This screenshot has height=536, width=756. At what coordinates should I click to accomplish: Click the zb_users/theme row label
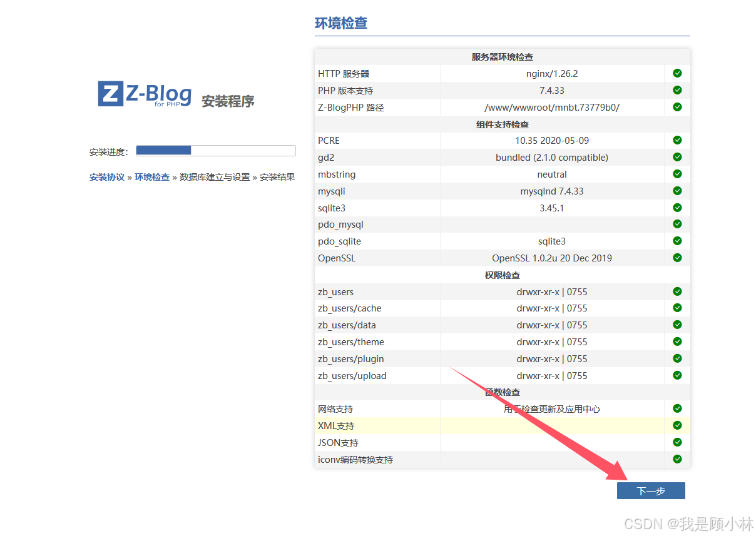pos(351,342)
